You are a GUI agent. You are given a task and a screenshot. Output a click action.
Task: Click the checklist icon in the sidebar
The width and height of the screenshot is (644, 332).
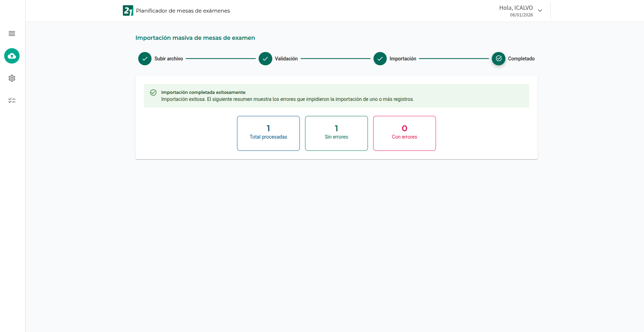(x=12, y=100)
